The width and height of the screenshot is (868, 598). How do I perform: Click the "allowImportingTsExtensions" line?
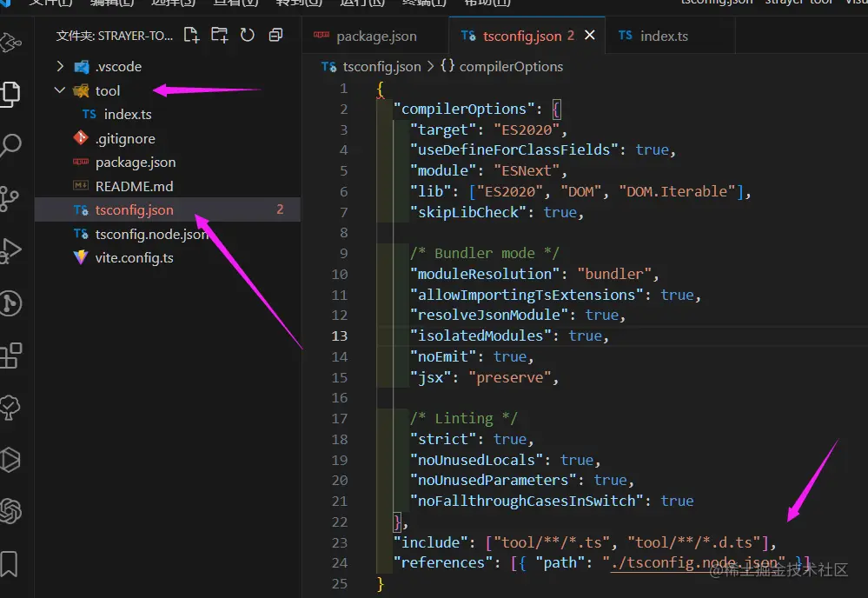pyautogui.click(x=555, y=295)
